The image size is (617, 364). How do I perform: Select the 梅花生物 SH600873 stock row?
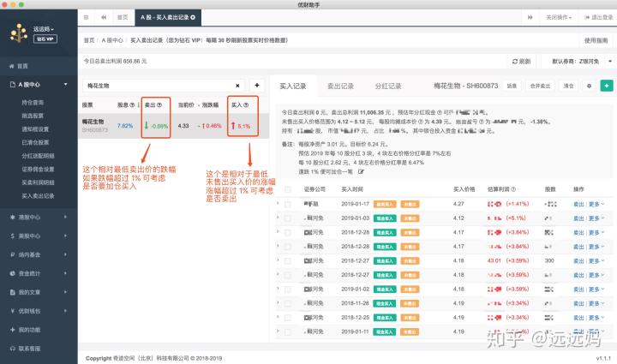[173, 126]
